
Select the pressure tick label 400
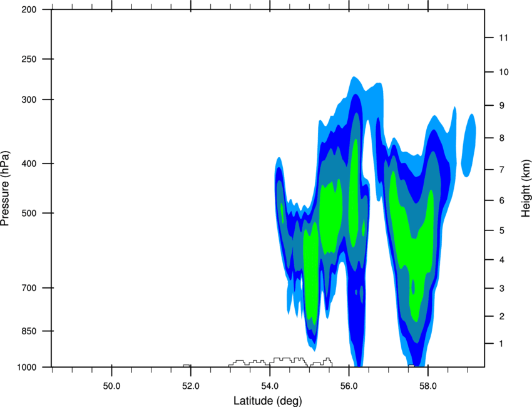pos(29,163)
